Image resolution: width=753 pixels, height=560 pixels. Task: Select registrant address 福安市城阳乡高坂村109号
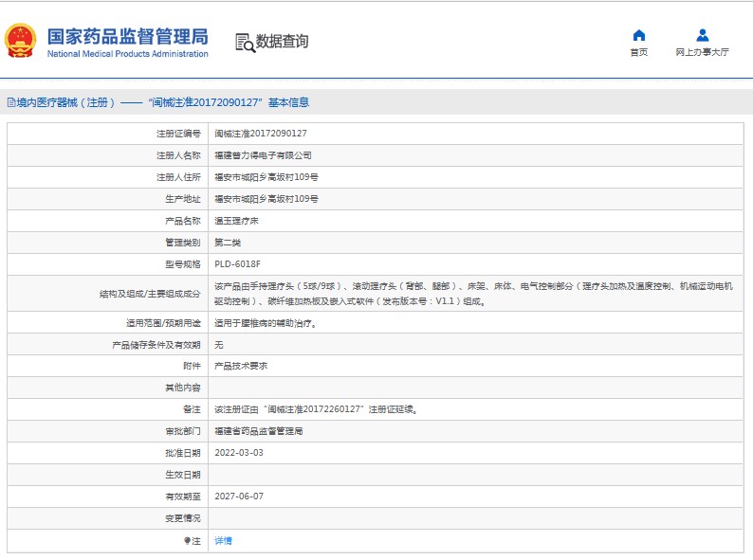[x=266, y=177]
